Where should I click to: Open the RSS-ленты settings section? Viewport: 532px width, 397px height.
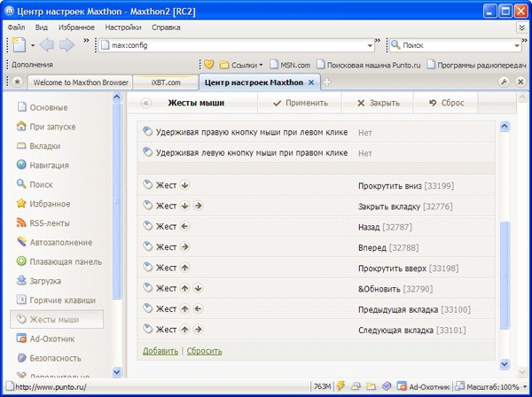49,222
